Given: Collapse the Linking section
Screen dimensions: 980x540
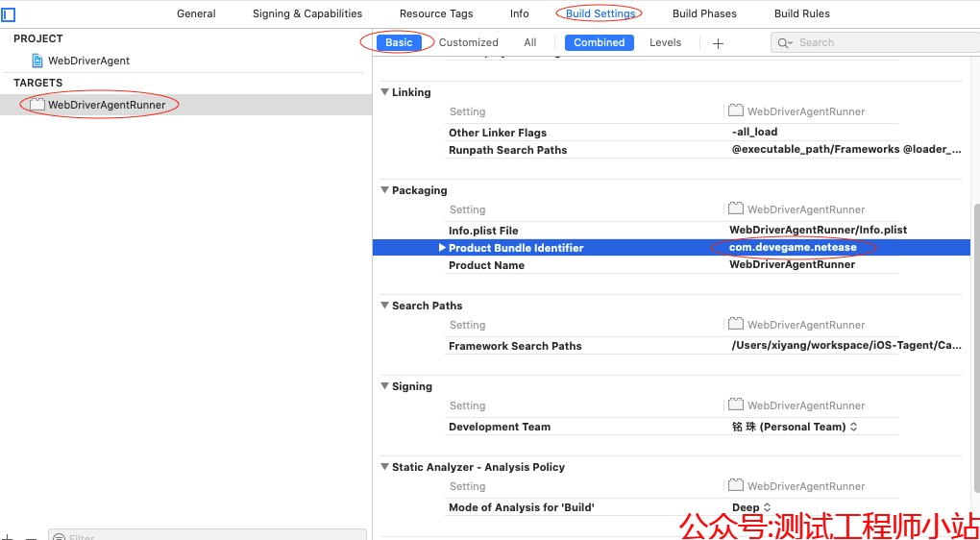Looking at the screenshot, I should (x=384, y=92).
